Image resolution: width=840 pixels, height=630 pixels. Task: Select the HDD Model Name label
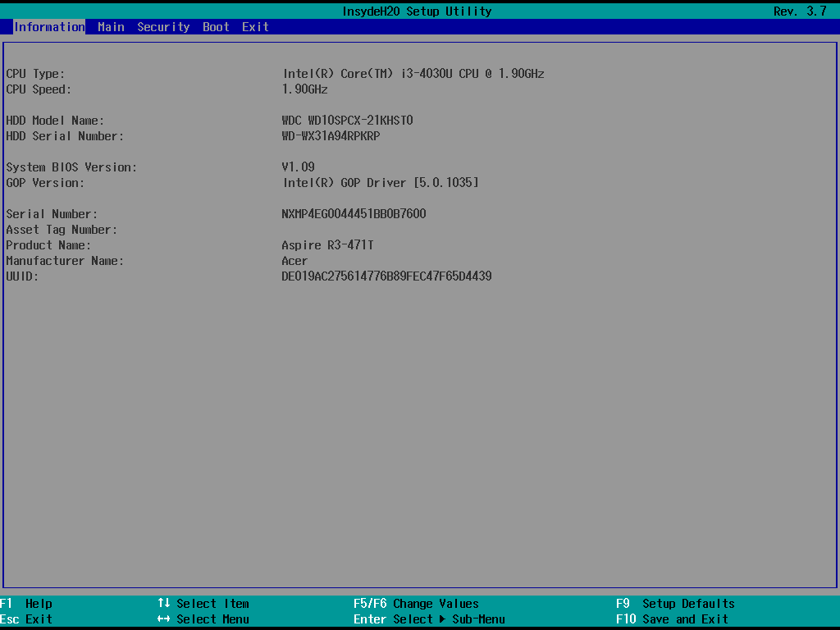pyautogui.click(x=55, y=121)
